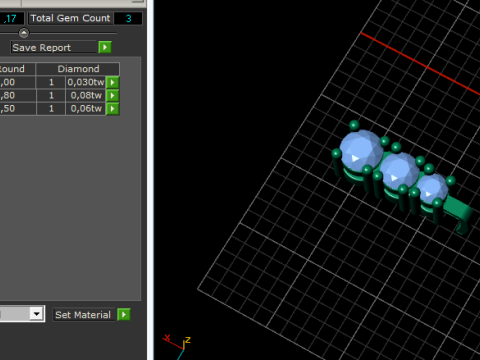
Task: Click the green arrow in the 0,08tw row
Action: [x=112, y=96]
